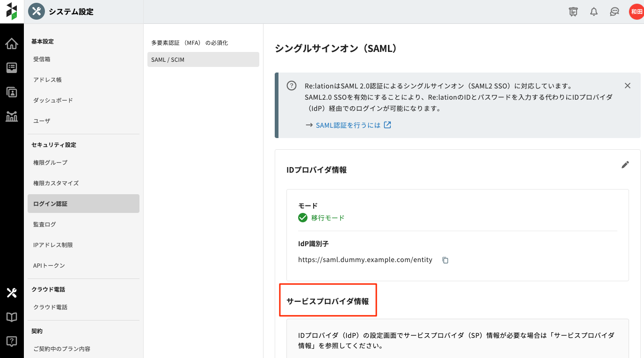The height and width of the screenshot is (358, 644).
Task: Open APIトークン settings page
Action: (x=49, y=265)
